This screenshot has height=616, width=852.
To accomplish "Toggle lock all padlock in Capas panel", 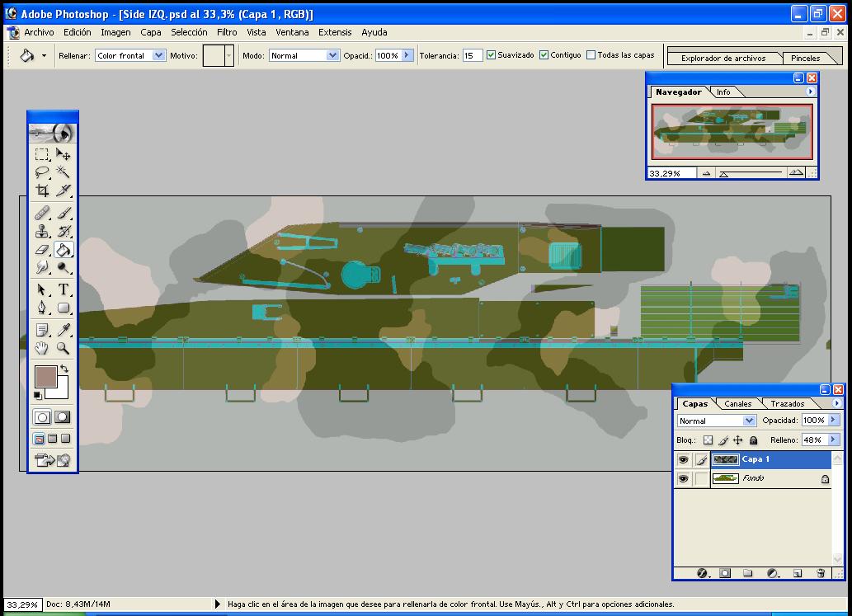I will click(x=753, y=440).
